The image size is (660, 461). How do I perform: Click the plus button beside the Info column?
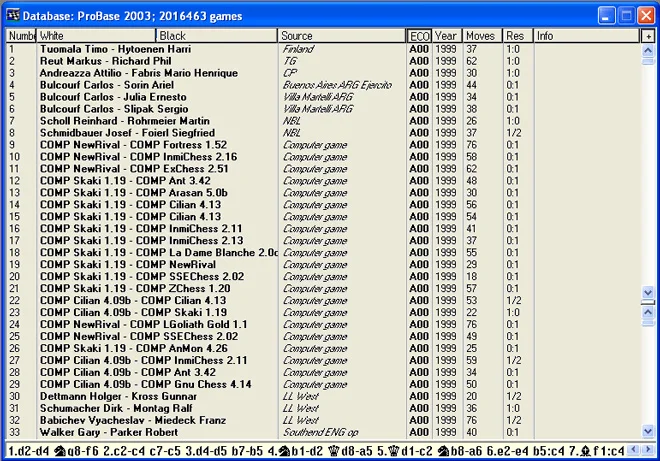coord(648,36)
